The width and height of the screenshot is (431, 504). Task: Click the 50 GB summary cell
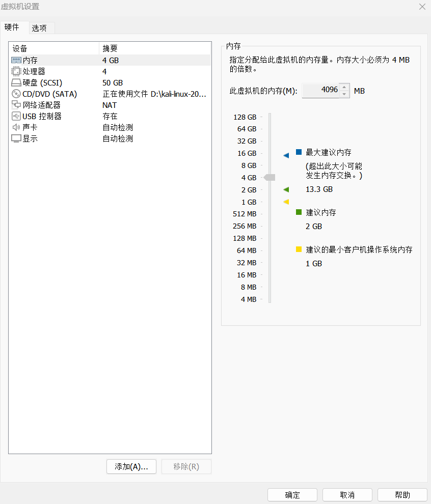pos(113,82)
